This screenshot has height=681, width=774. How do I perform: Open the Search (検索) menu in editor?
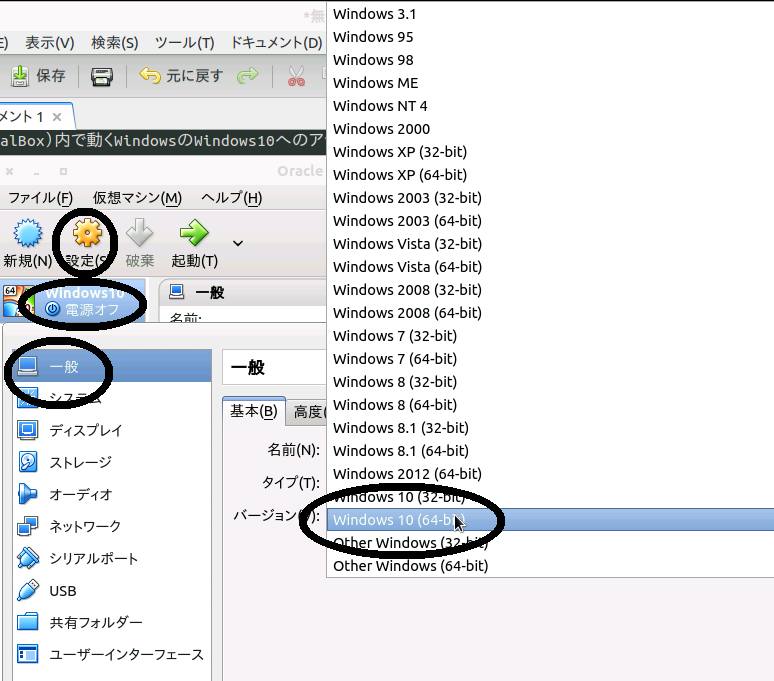(x=115, y=43)
